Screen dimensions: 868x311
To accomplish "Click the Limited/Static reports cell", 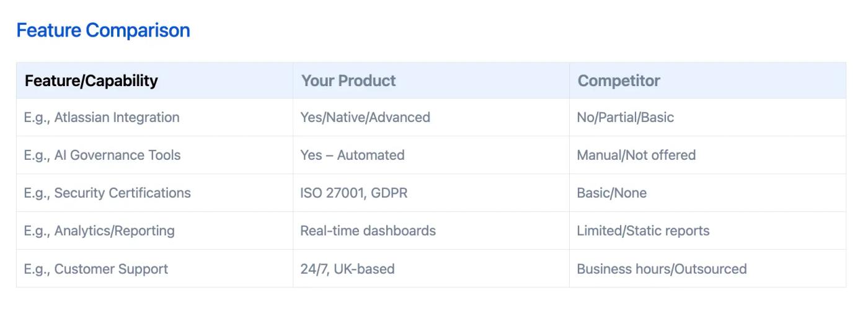I will (x=643, y=231).
